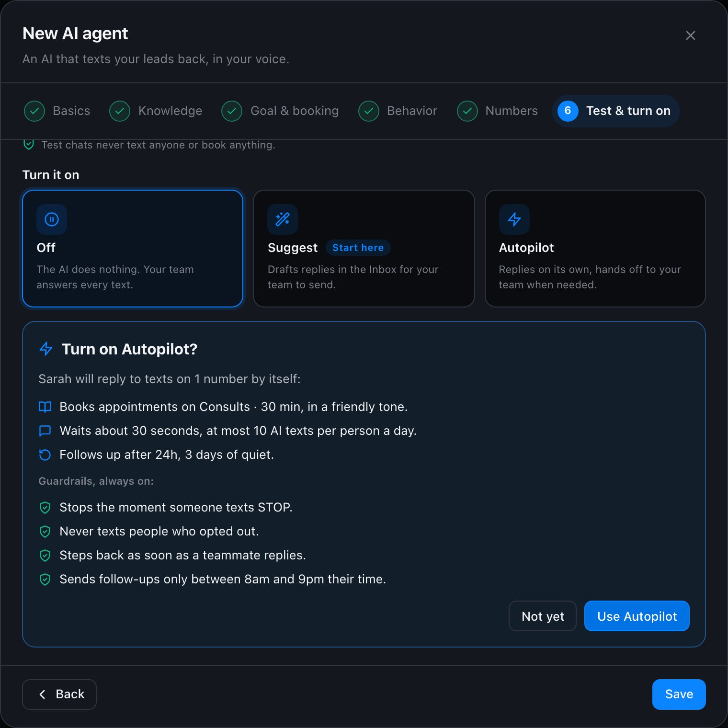
Task: Click the Behavior step checkmark icon
Action: point(369,111)
